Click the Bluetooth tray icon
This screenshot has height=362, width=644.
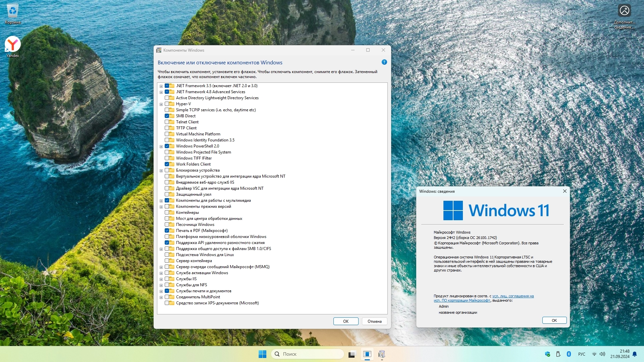(569, 354)
